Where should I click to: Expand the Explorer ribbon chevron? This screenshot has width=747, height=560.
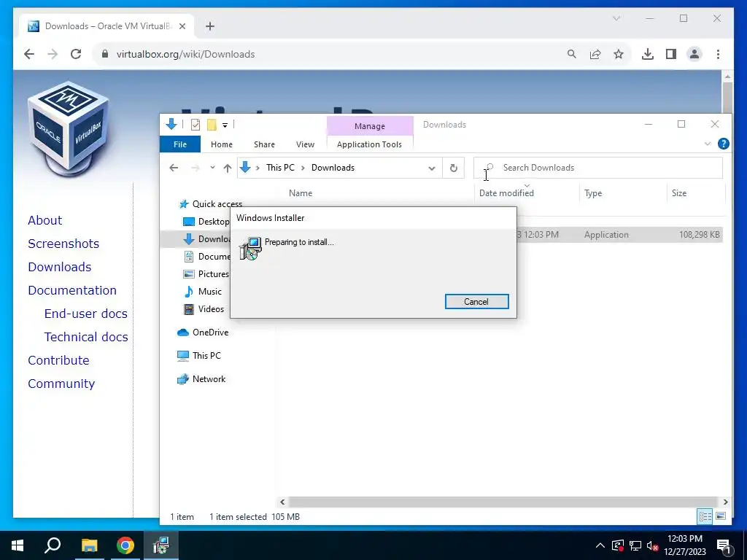tap(708, 144)
